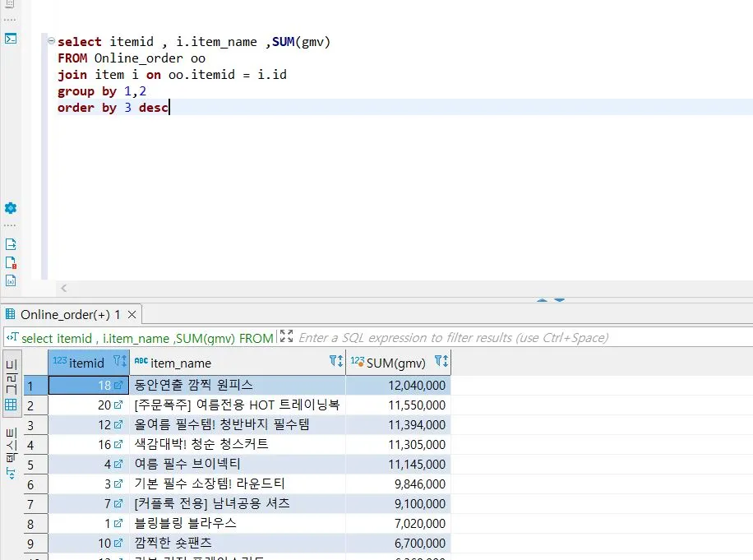Click cell '블링블링 블라우스'
The width and height of the screenshot is (753, 560).
(x=238, y=523)
